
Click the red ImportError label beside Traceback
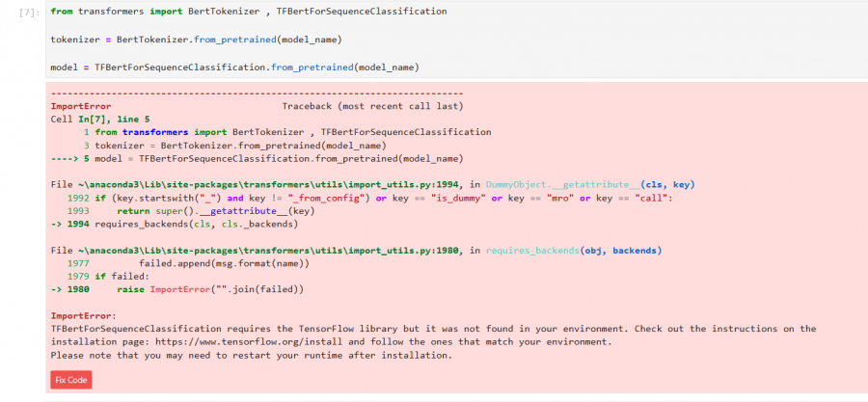point(80,106)
